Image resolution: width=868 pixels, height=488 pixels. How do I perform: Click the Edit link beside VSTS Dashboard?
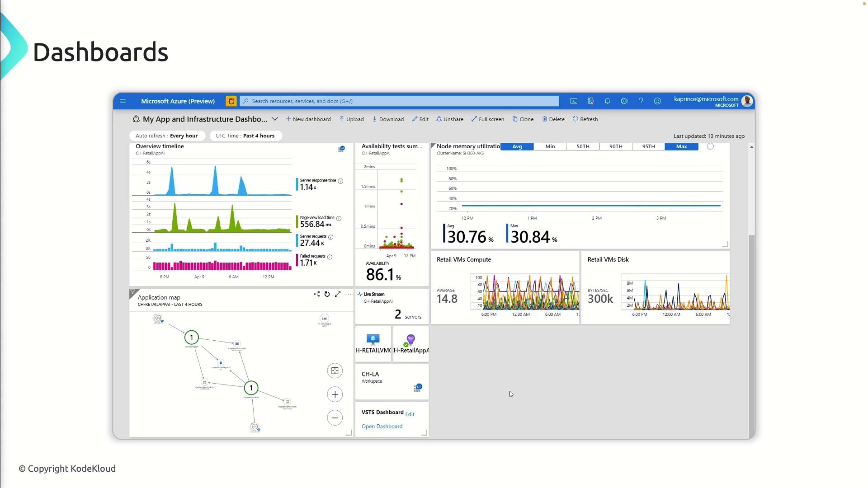pos(410,414)
